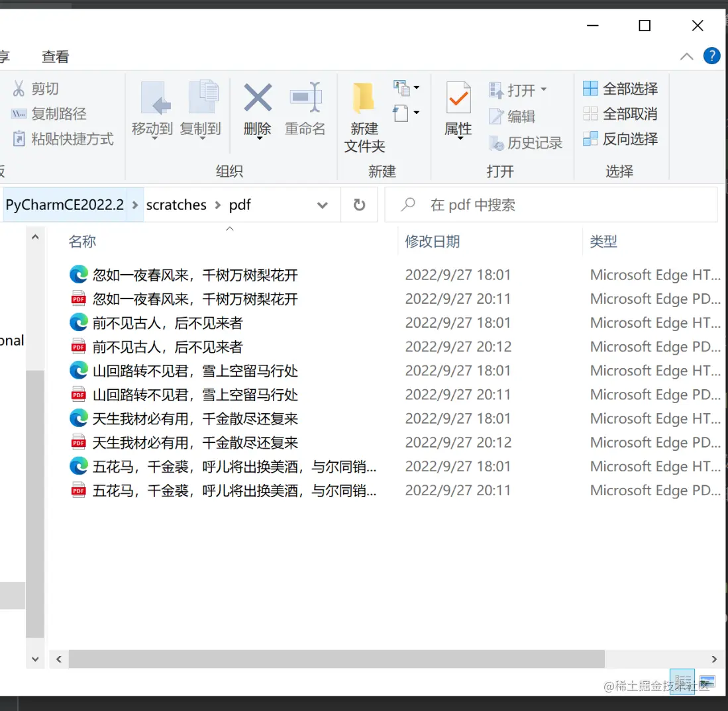Open the address bar history dropdown

[x=322, y=205]
